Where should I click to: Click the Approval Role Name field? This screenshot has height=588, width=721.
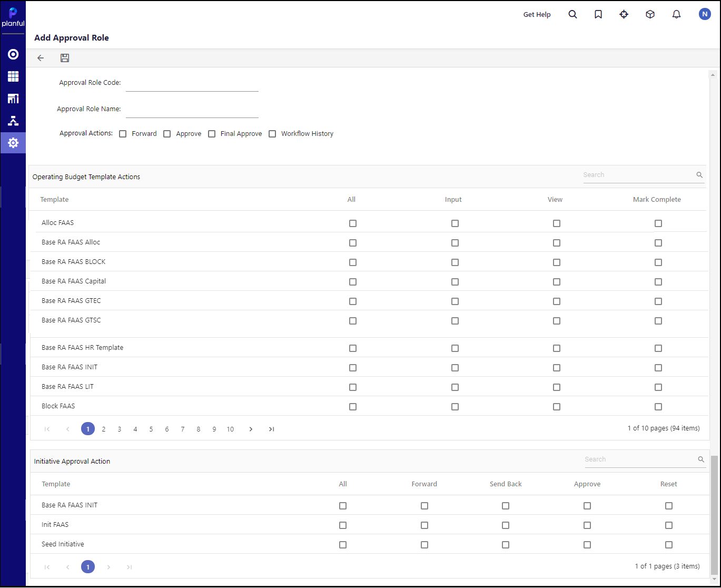tap(192, 110)
